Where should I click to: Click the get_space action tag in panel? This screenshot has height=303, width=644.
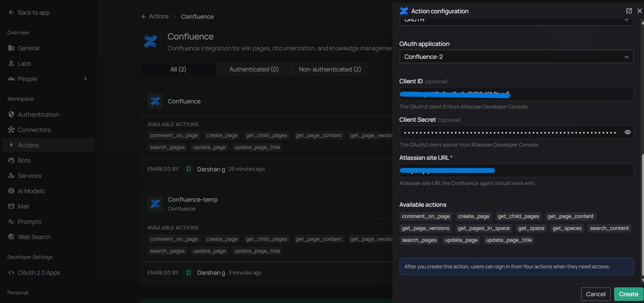tap(531, 228)
